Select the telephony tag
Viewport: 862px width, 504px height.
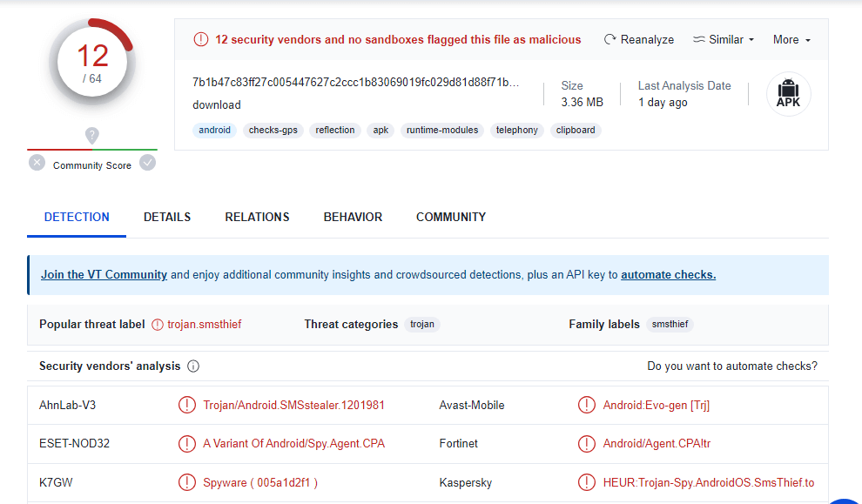click(x=516, y=131)
